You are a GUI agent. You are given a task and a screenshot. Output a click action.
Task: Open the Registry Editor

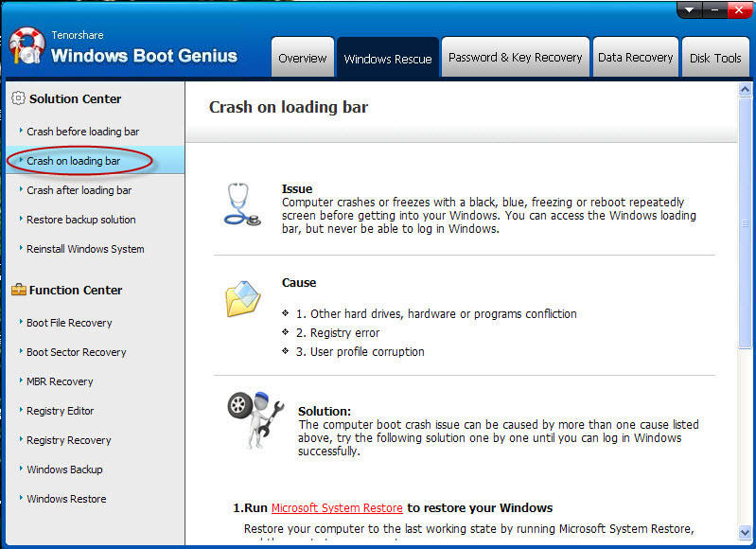tap(60, 411)
